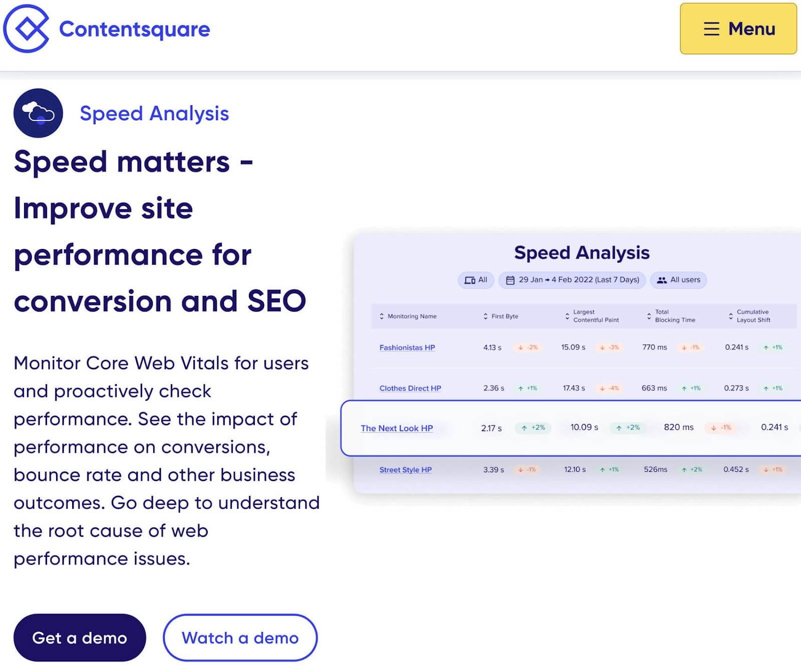Viewport: 801px width, 672px height.
Task: Click the red down-arrow next to -2% for Fashionistas HP
Action: pos(520,347)
